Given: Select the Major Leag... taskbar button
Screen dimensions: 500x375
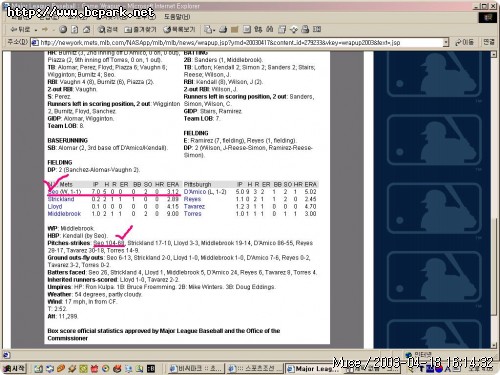Looking at the screenshot, I should coord(313,369).
